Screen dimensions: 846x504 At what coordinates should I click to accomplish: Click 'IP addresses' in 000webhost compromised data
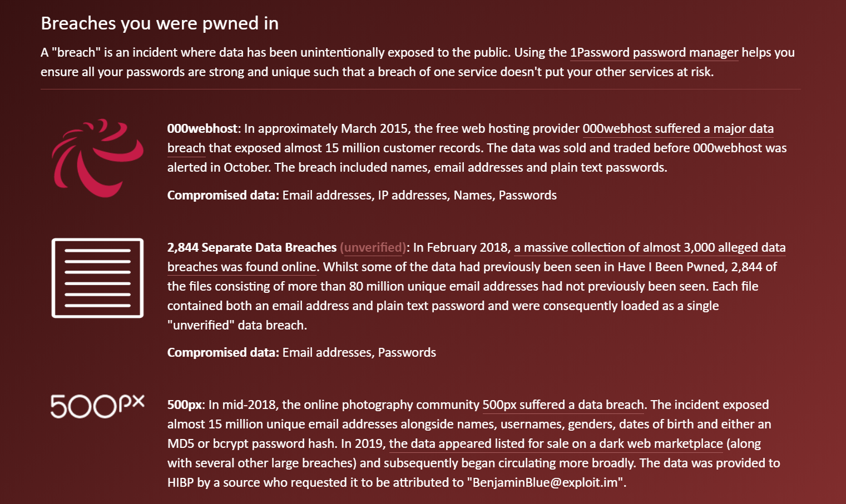pyautogui.click(x=412, y=196)
